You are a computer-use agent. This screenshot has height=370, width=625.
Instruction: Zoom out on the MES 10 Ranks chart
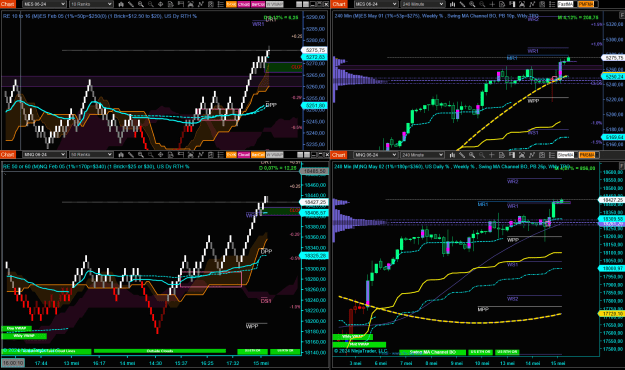pyautogui.click(x=151, y=4)
